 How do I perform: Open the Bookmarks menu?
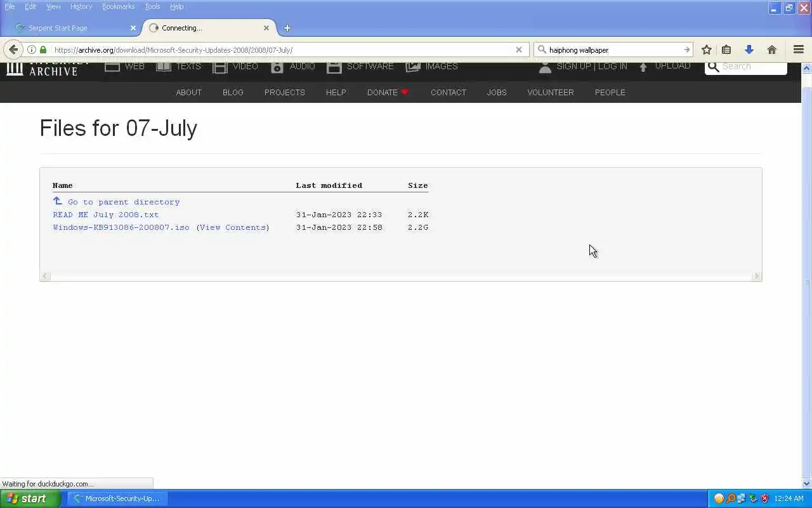(118, 6)
